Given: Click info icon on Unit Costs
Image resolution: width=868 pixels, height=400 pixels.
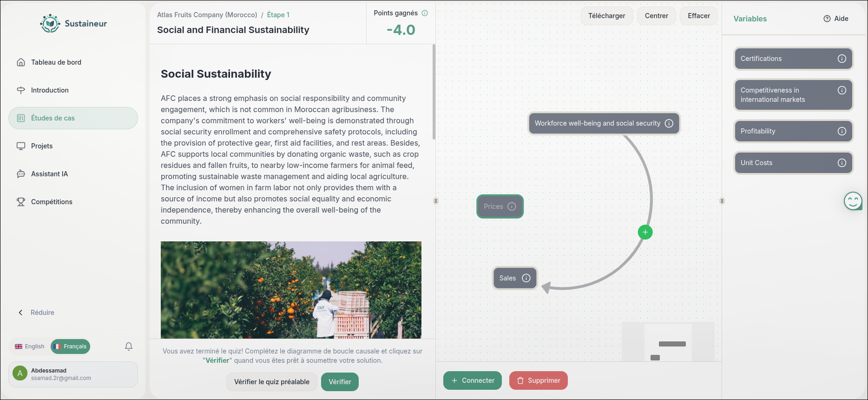Looking at the screenshot, I should [842, 163].
